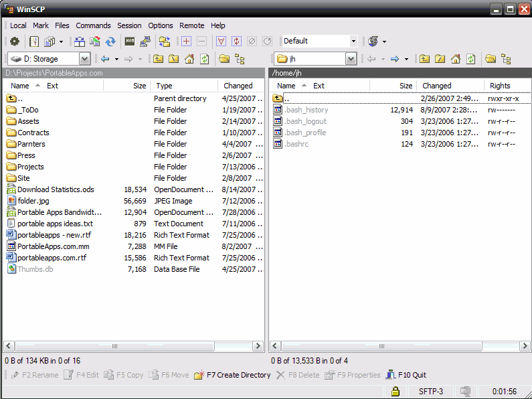Select .bash_history file in remote panel
The height and width of the screenshot is (399, 532).
[306, 110]
